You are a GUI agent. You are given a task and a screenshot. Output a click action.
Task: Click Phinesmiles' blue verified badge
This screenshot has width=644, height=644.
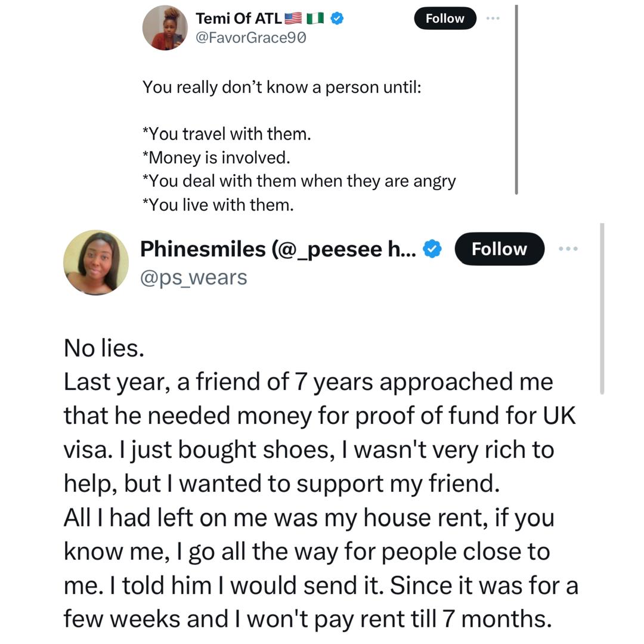432,249
